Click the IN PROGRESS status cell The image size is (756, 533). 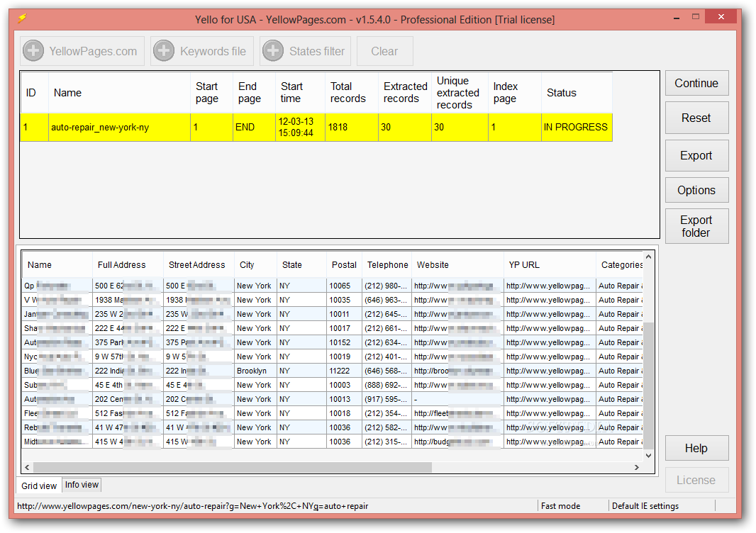(x=577, y=128)
